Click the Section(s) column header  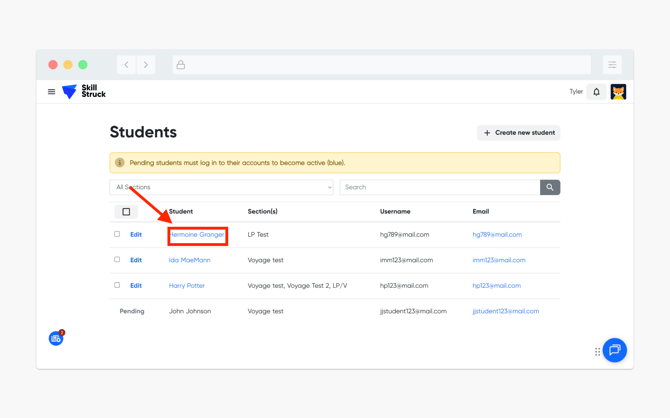[262, 212]
